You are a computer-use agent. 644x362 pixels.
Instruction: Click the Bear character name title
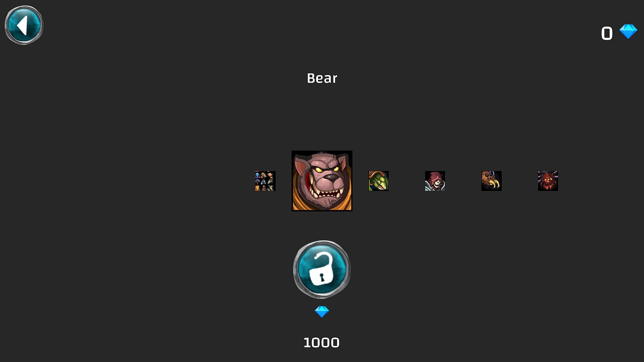322,78
